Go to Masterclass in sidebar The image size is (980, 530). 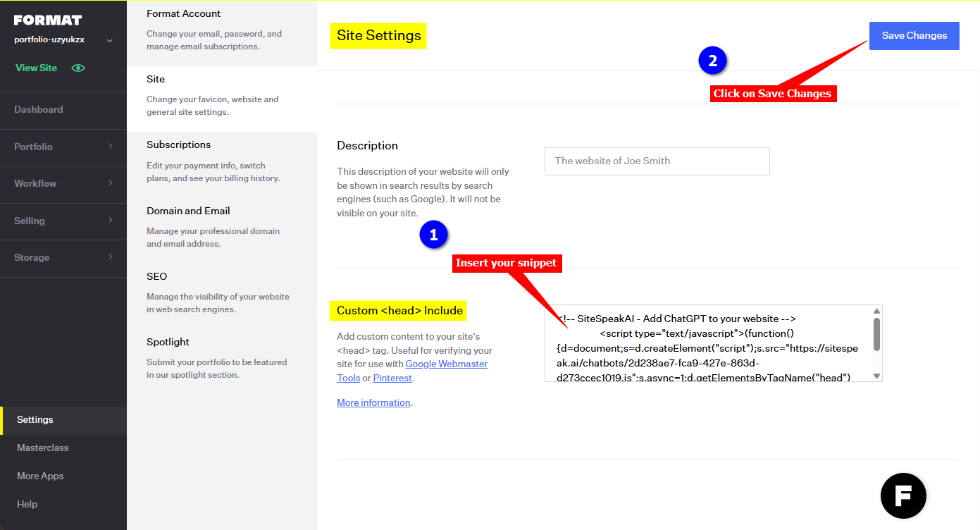pos(43,448)
